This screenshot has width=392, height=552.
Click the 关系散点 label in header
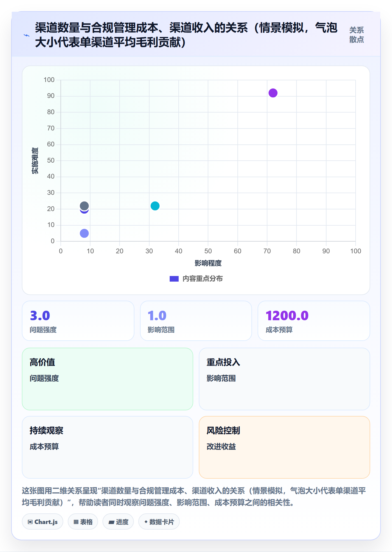[x=356, y=35]
